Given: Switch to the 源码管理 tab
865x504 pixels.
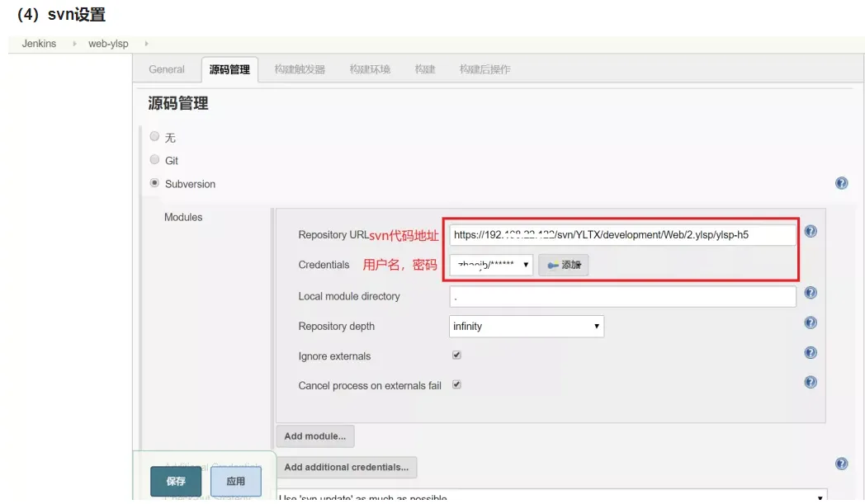Looking at the screenshot, I should [229, 69].
